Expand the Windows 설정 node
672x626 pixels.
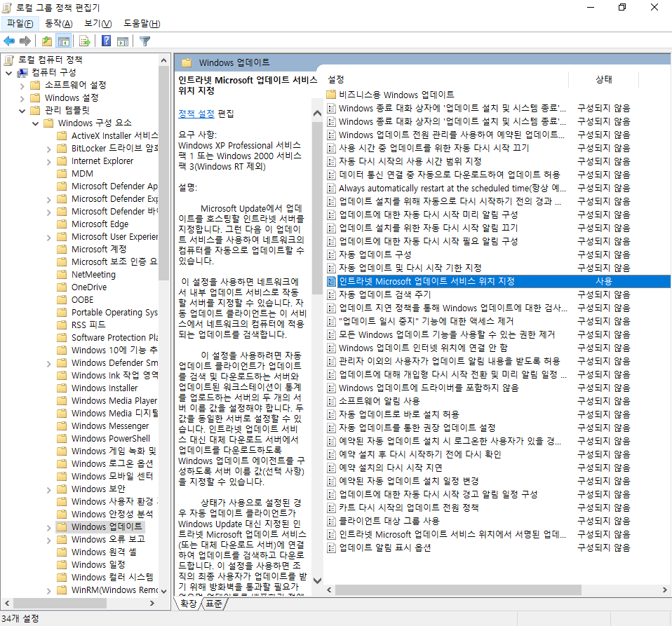click(x=22, y=98)
